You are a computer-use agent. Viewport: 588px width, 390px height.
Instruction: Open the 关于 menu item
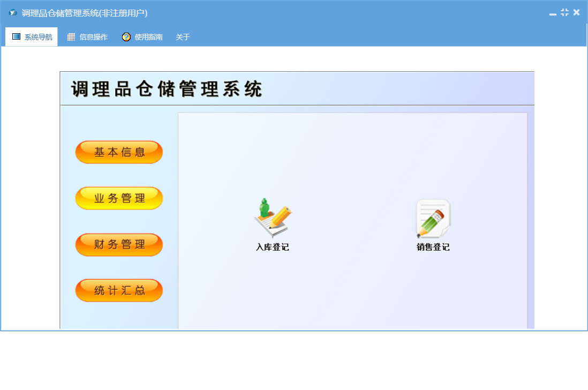183,37
